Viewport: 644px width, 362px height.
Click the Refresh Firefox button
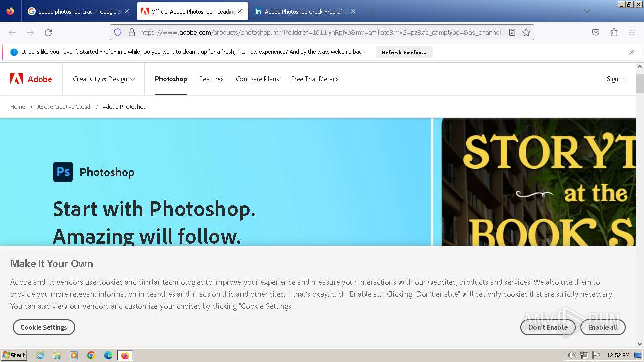(x=404, y=52)
